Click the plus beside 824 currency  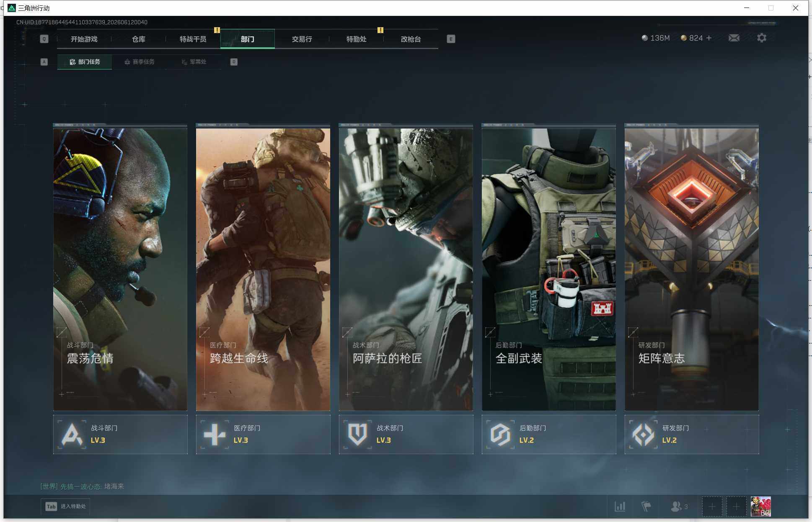pyautogui.click(x=709, y=38)
